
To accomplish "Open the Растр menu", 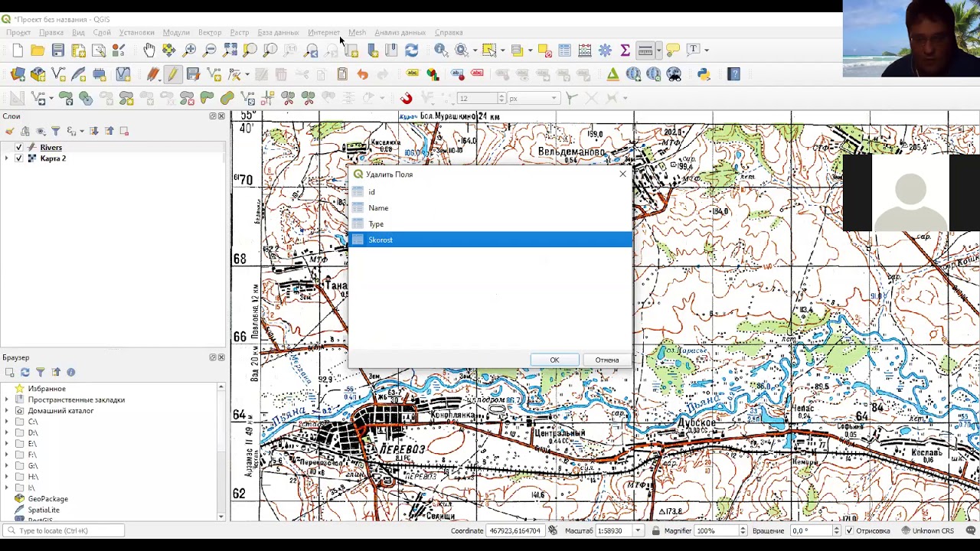I will pos(240,33).
